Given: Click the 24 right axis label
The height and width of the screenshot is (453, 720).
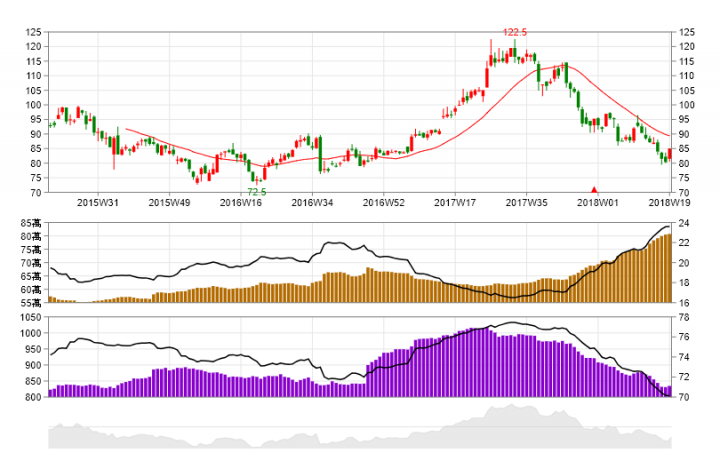Looking at the screenshot, I should (683, 223).
